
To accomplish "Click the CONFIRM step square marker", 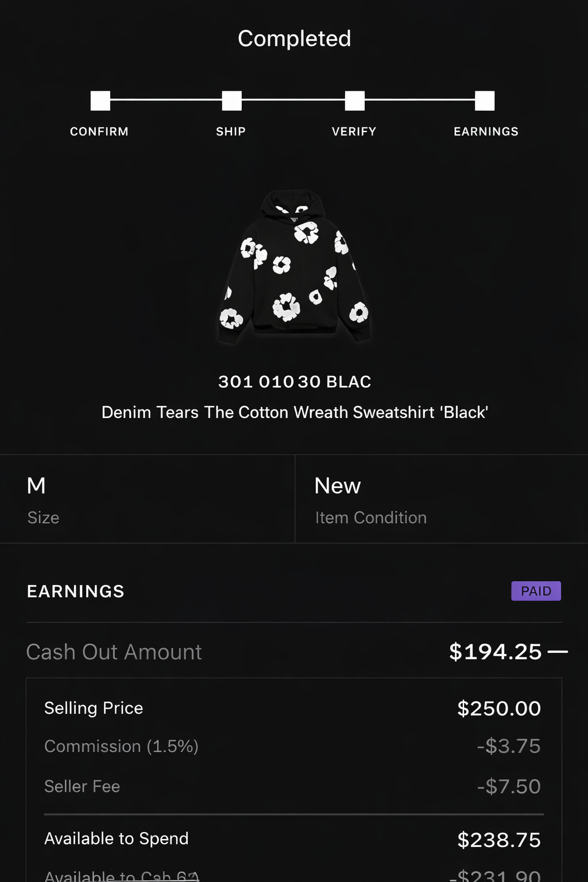I will click(x=100, y=100).
